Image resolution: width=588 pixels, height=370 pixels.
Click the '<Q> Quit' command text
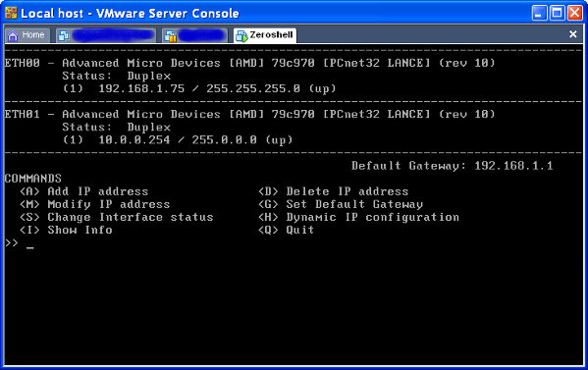286,231
